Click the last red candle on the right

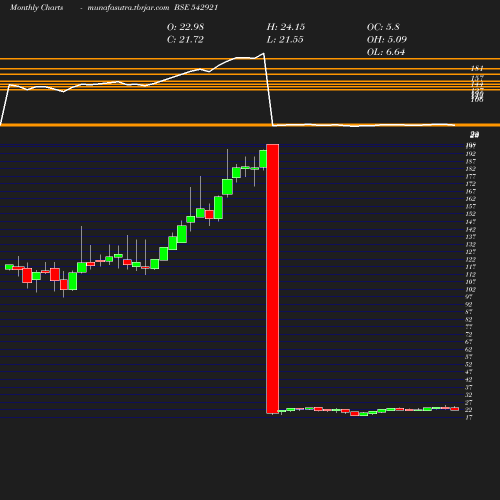455,409
